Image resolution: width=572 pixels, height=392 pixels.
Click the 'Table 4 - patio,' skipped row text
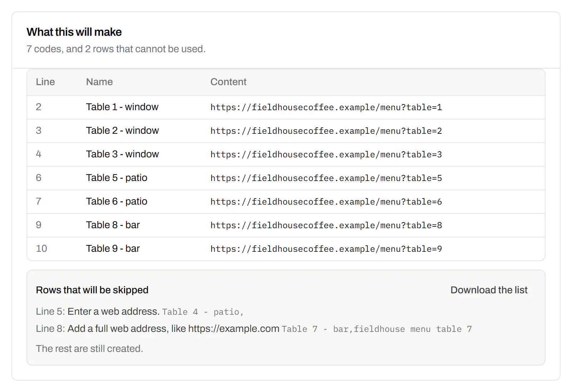(203, 312)
